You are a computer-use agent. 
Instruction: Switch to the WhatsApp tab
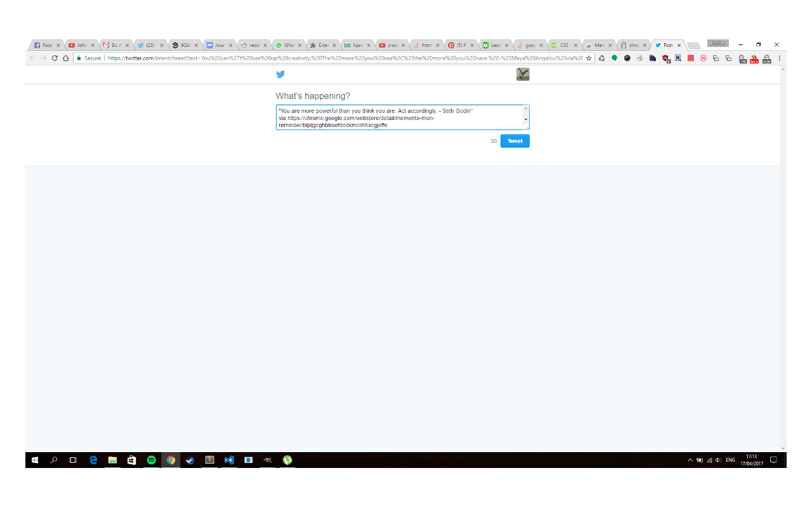287,45
